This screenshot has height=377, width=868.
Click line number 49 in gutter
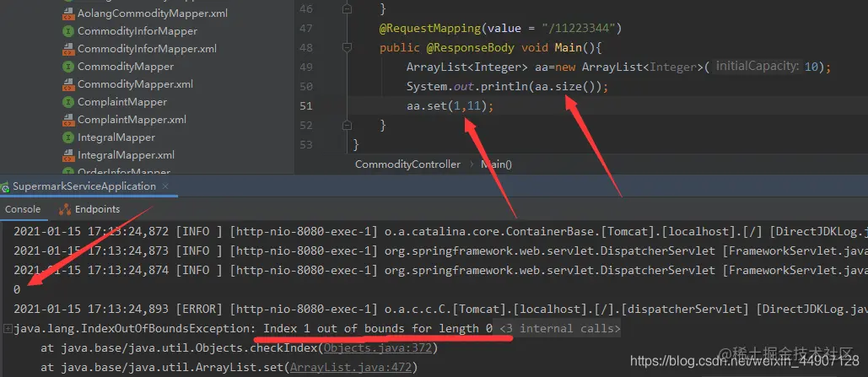[x=306, y=67]
